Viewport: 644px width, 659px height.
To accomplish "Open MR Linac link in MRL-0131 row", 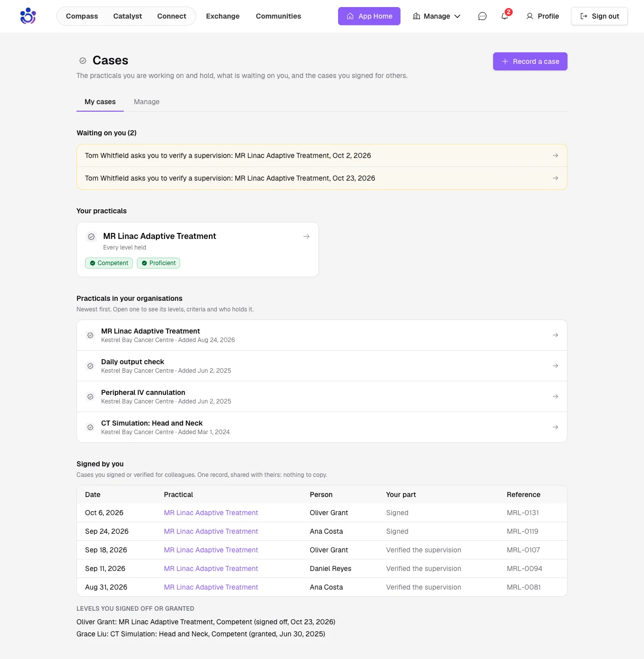I will click(211, 513).
